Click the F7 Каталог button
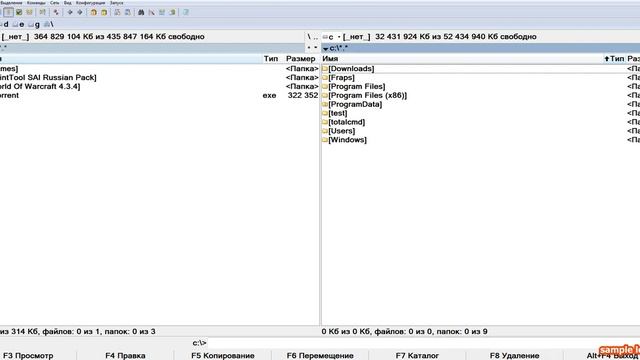 (417, 356)
